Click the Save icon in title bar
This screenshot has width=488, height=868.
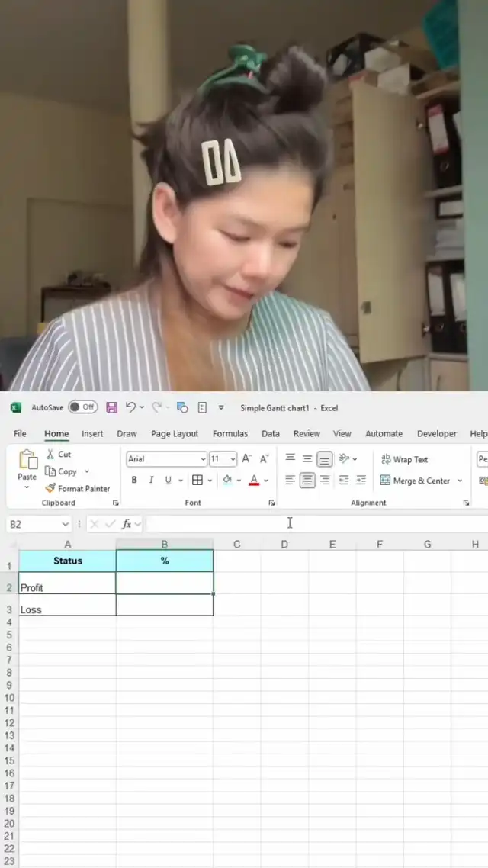[111, 407]
